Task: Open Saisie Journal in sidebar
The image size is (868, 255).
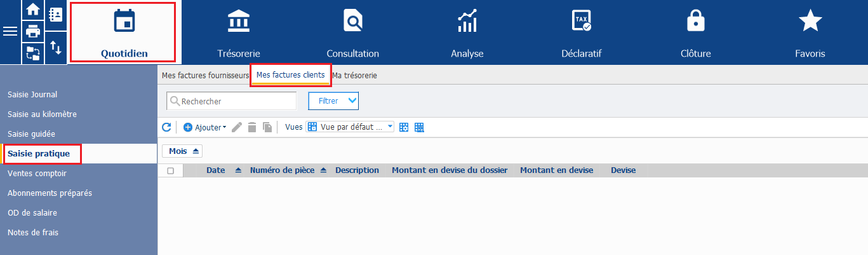Action: point(79,95)
